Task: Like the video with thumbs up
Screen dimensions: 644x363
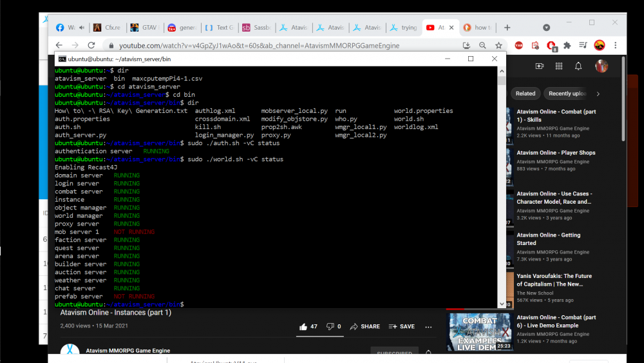Action: (303, 327)
